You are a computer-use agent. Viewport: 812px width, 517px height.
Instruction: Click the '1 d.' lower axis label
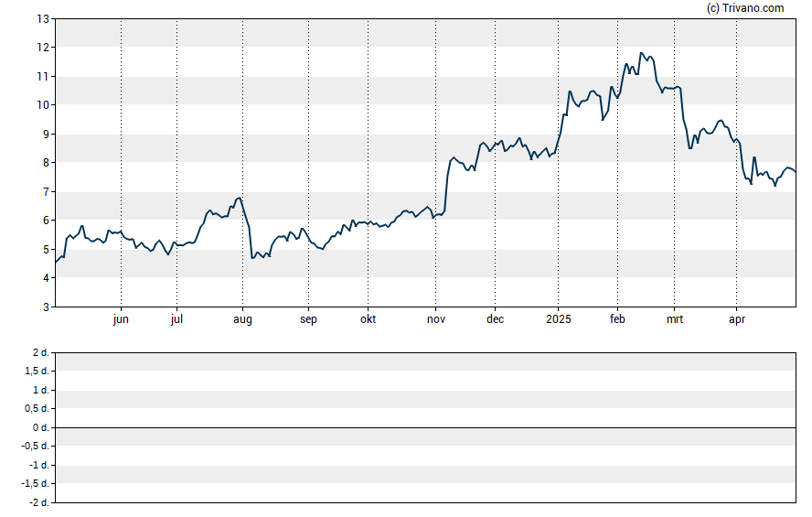coord(41,390)
